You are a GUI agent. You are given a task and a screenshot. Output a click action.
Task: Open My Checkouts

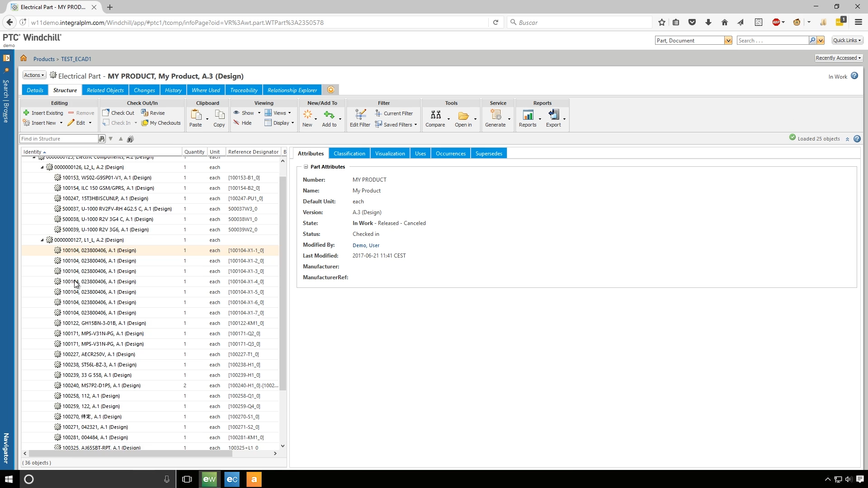(x=161, y=123)
